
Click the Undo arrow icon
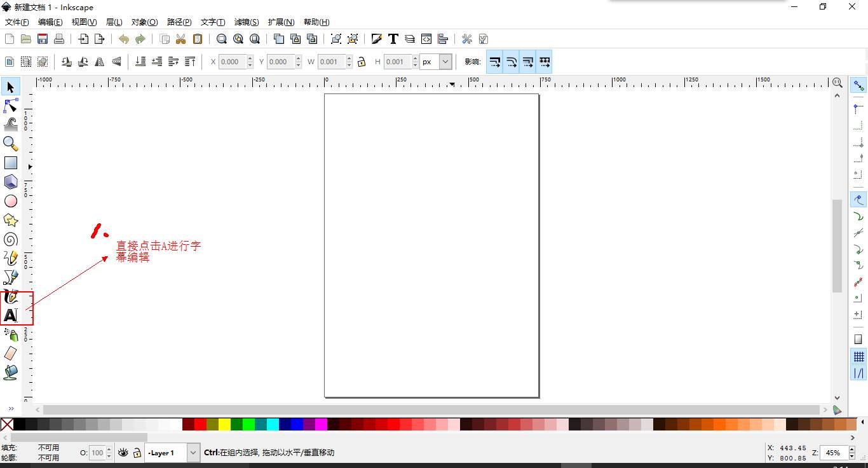[x=124, y=39]
